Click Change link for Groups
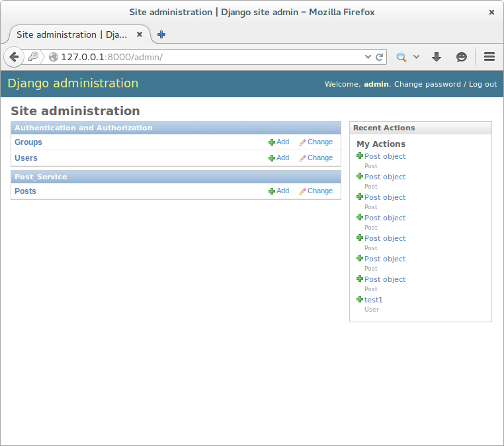The height and width of the screenshot is (446, 504). (x=320, y=142)
